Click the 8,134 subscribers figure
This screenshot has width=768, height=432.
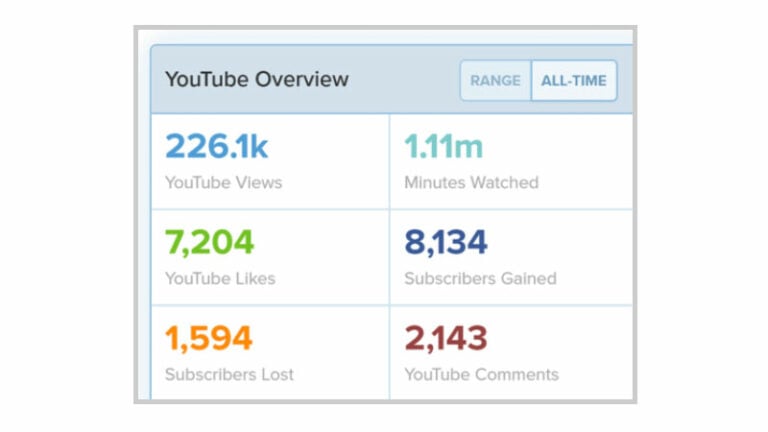point(446,242)
